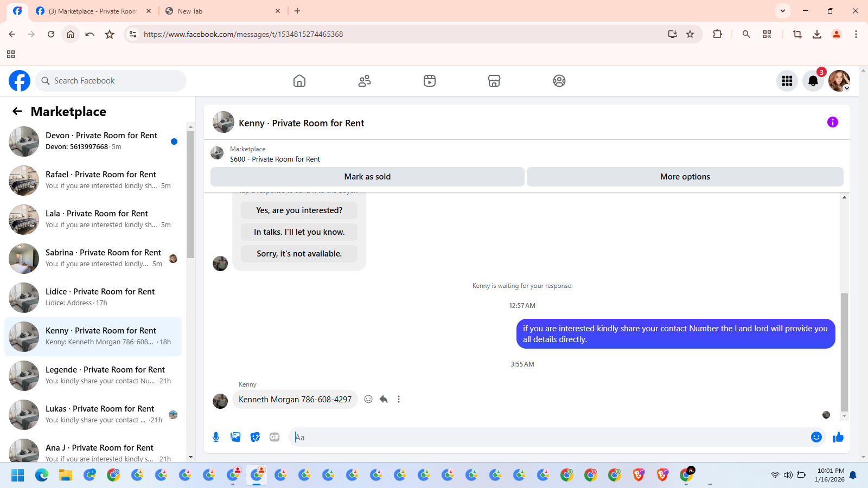Open the Marketplace storefront icon
Image resolution: width=868 pixels, height=488 pixels.
pos(494,81)
